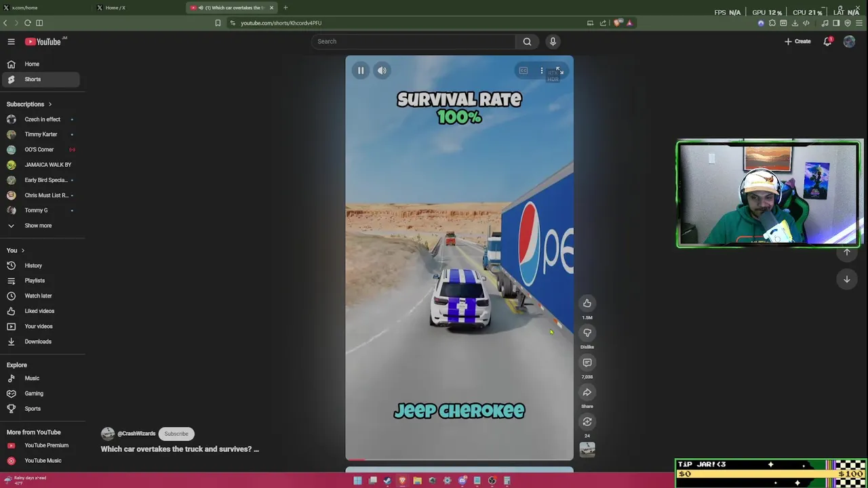The width and height of the screenshot is (868, 488).
Task: Open the browser downloads icon
Action: pos(795,23)
